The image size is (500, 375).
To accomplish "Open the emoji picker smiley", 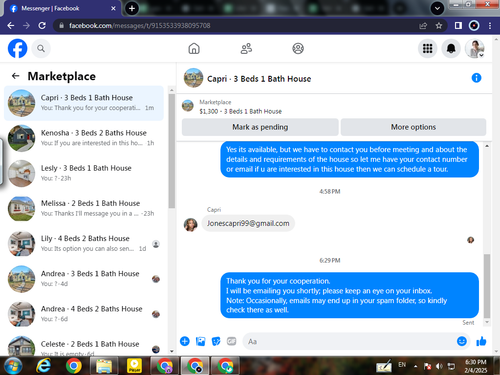I will point(462,341).
